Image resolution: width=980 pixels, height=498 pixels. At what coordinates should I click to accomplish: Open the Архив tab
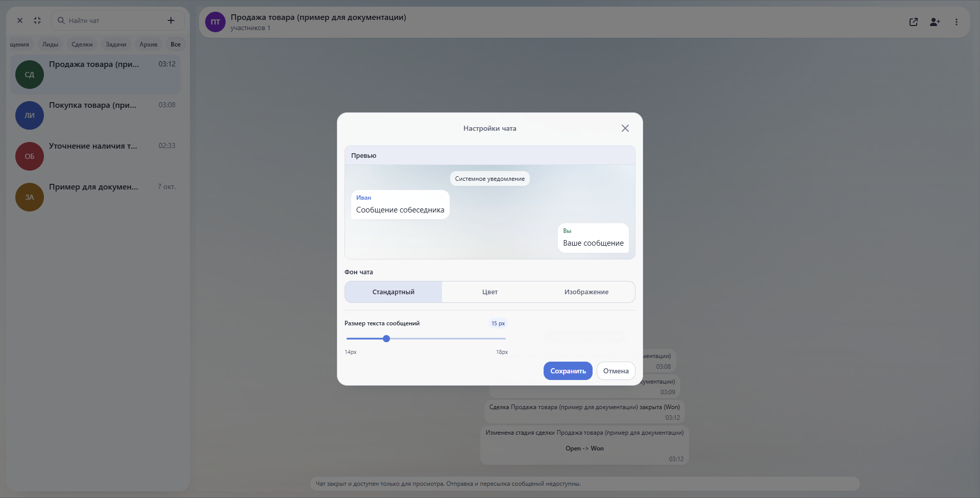149,44
